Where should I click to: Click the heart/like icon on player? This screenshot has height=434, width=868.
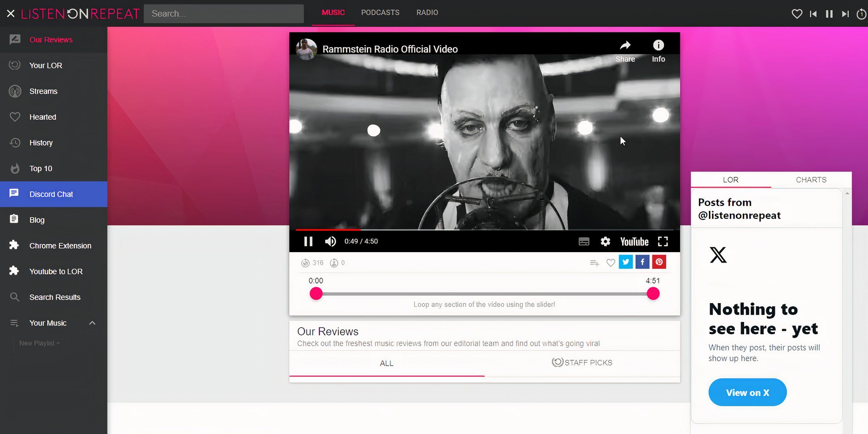click(610, 262)
